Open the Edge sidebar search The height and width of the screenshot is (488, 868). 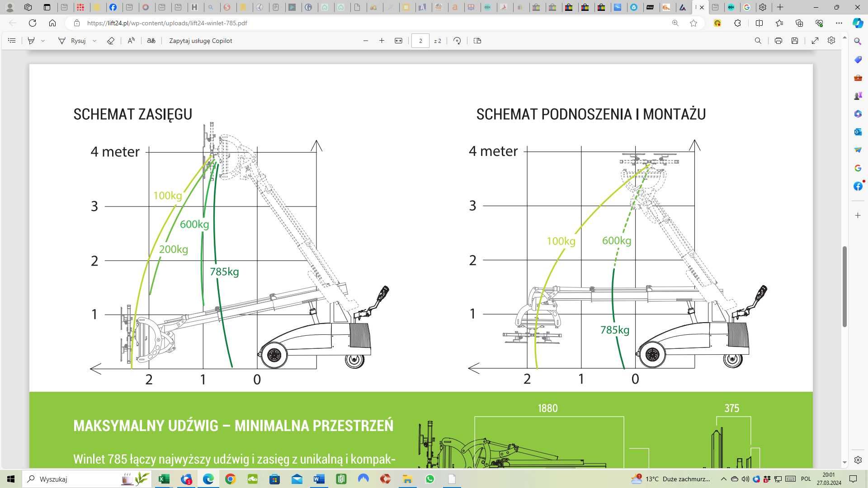click(x=858, y=42)
